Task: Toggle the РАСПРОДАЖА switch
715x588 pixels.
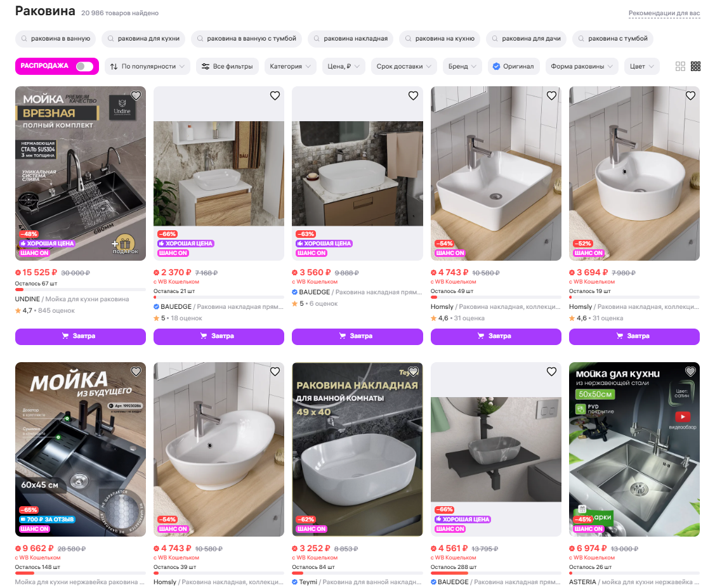Action: (x=84, y=67)
